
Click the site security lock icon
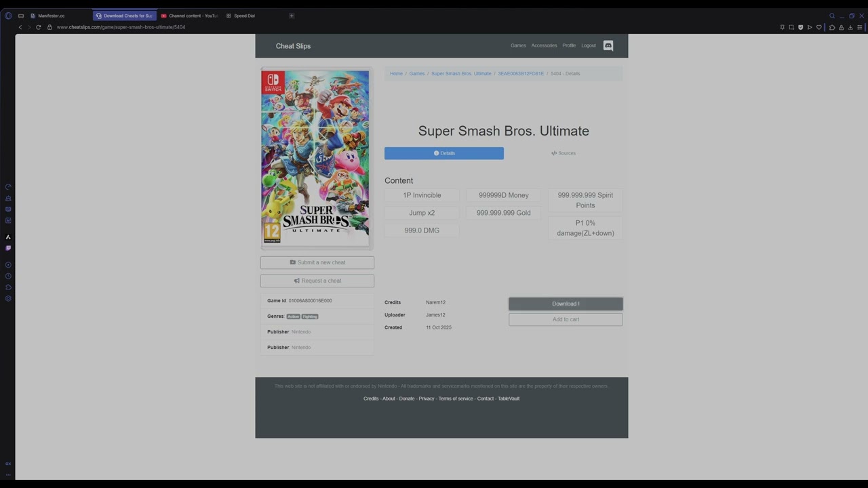[x=50, y=27]
